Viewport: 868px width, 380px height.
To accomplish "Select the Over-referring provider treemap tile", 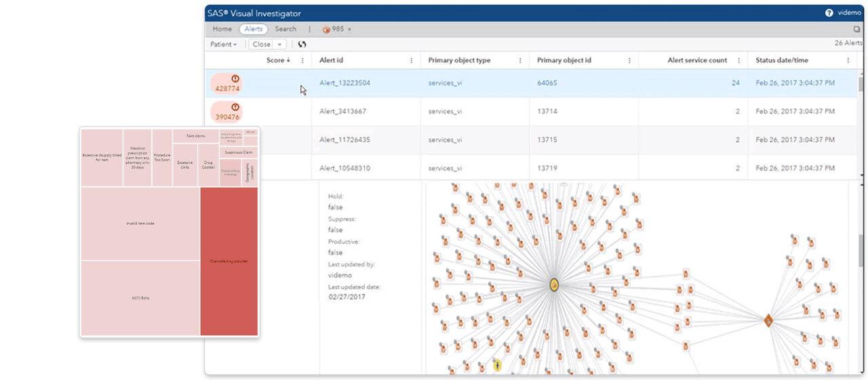I will 229,261.
